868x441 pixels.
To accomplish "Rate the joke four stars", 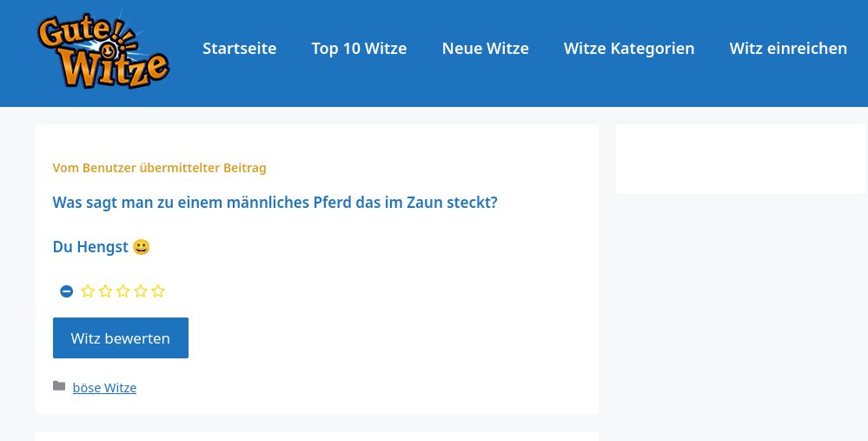I will [x=140, y=291].
